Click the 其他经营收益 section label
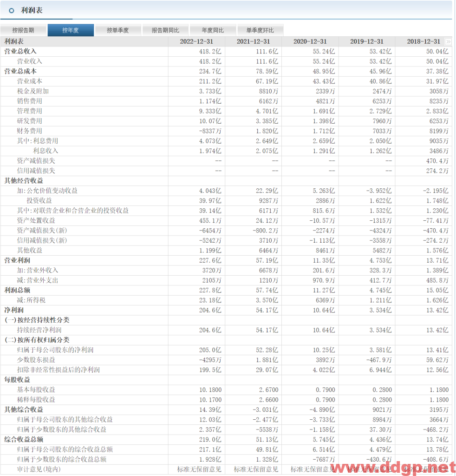The image size is (456, 476). 24,181
